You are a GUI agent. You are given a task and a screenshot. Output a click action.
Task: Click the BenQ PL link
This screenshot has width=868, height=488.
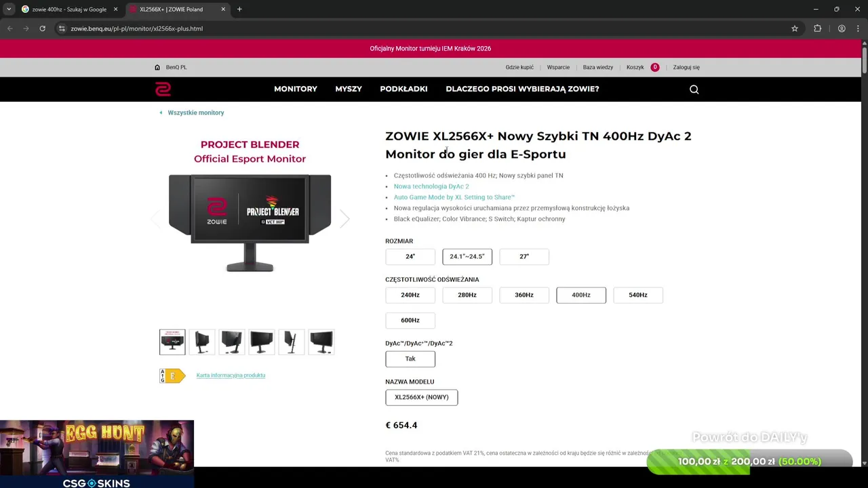pos(176,67)
